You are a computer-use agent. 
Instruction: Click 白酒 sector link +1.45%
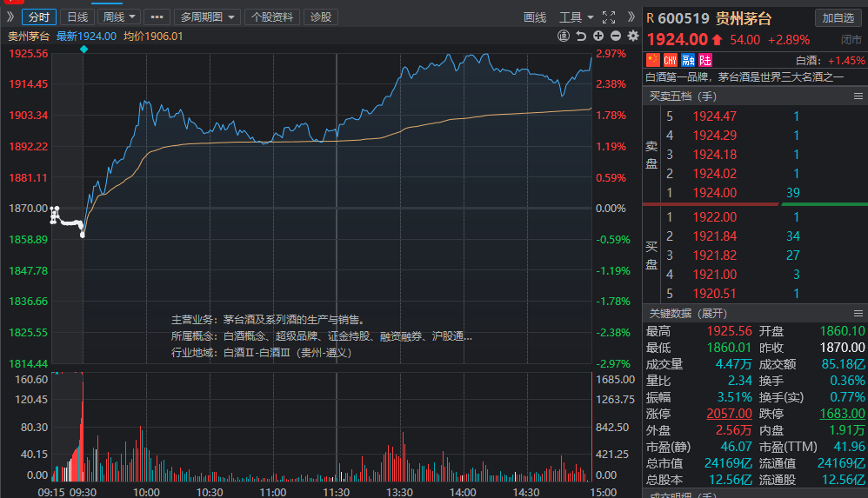[x=830, y=60]
